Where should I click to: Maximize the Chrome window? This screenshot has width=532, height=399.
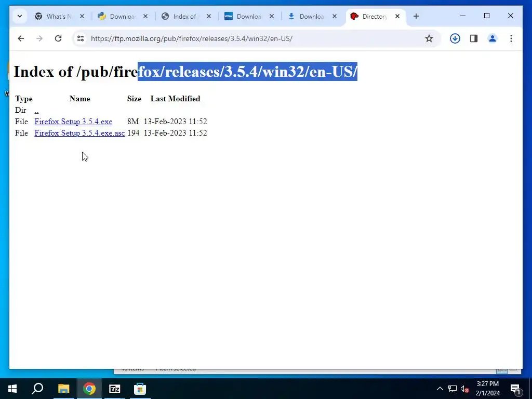487,16
